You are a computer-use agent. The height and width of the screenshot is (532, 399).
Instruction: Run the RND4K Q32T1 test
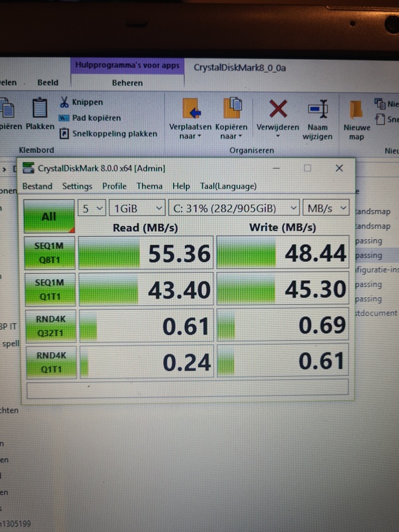click(x=51, y=326)
